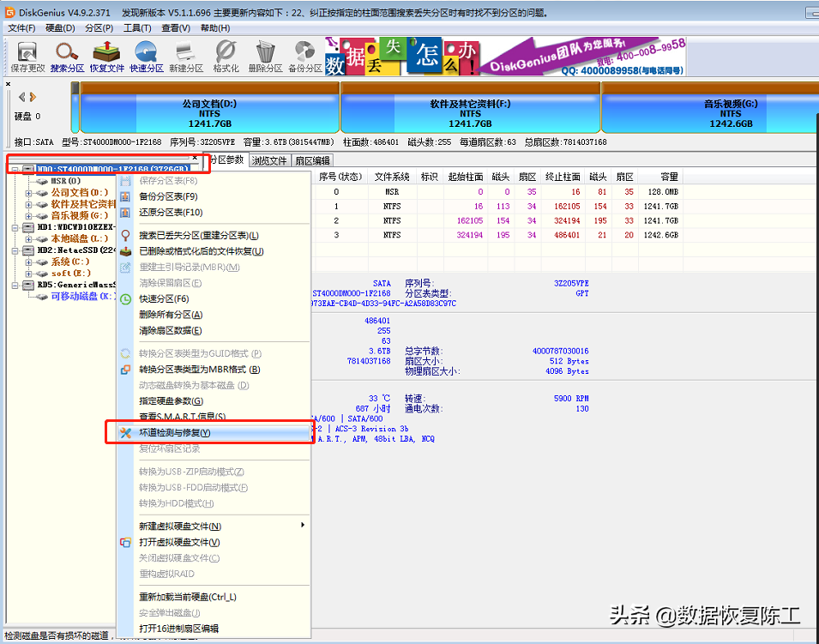819x644 pixels.
Task: Switch to the 浏览文件 tab
Action: point(269,160)
